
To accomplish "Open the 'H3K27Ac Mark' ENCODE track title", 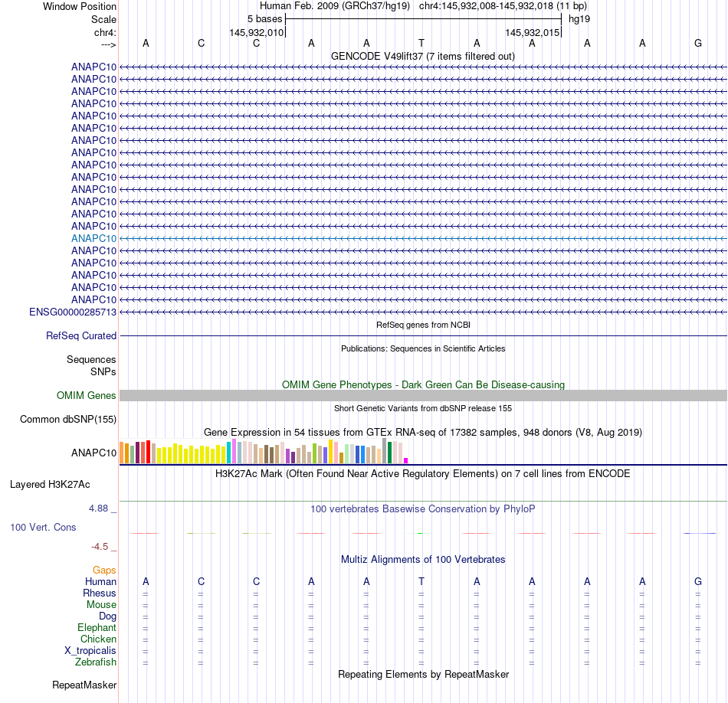I will 423,473.
